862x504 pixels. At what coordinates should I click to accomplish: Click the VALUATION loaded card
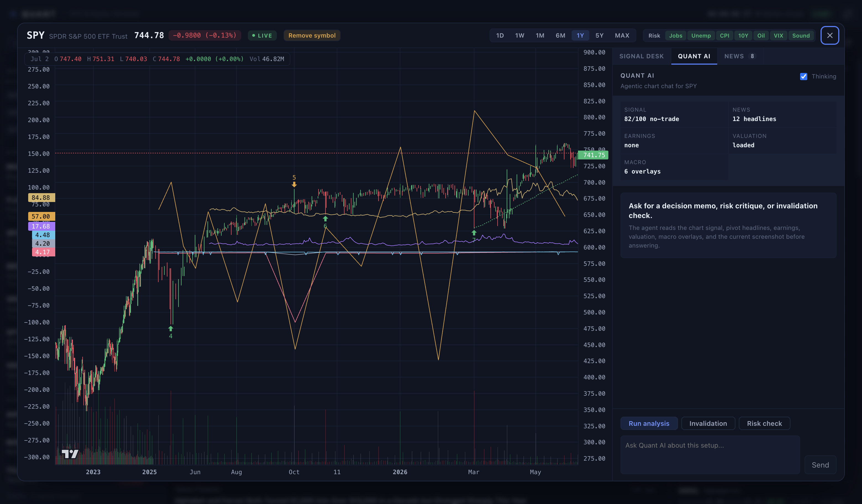click(x=783, y=141)
